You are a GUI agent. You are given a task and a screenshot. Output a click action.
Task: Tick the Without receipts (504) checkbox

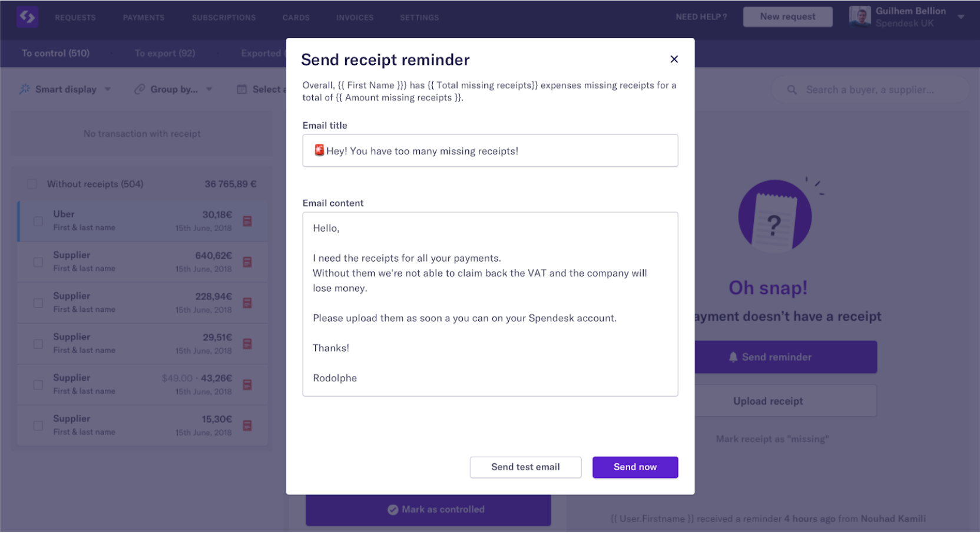32,184
